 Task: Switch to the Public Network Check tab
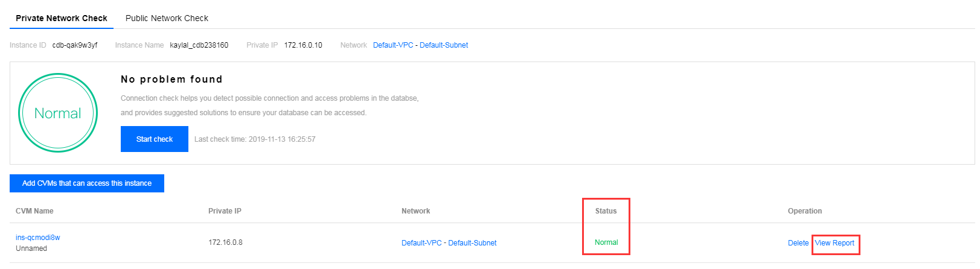[167, 18]
